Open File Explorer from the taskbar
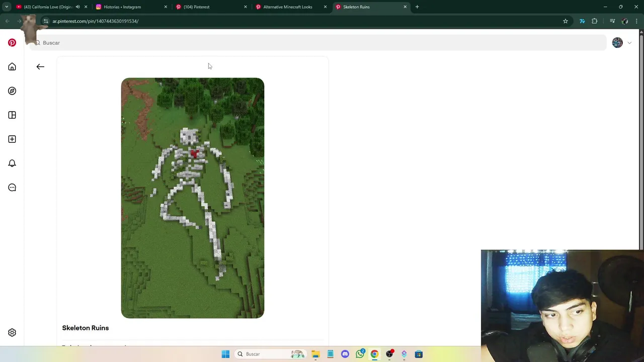 pos(315,354)
